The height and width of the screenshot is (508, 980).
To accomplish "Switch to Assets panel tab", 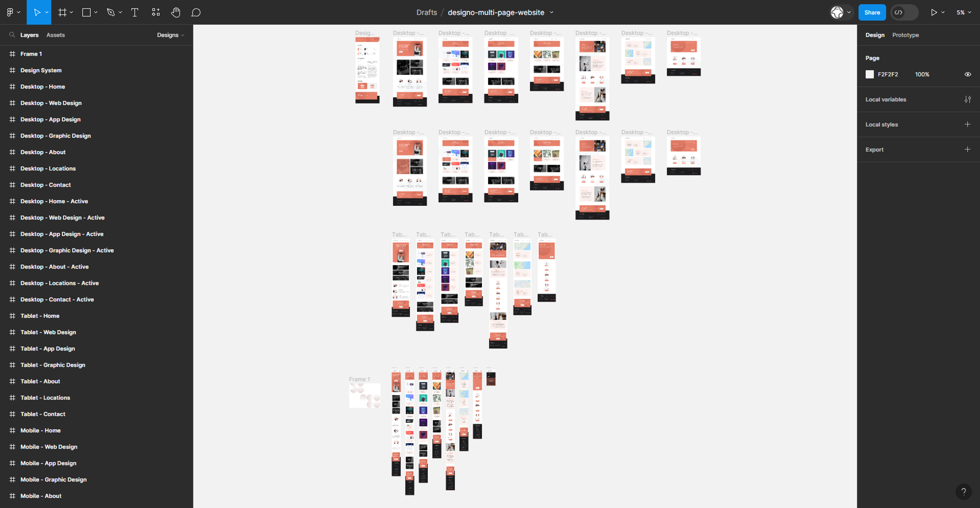I will coord(56,35).
